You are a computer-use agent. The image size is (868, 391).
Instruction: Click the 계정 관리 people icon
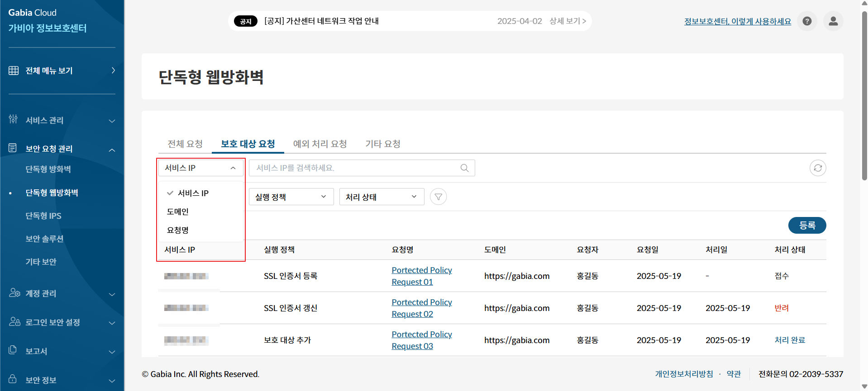click(14, 293)
